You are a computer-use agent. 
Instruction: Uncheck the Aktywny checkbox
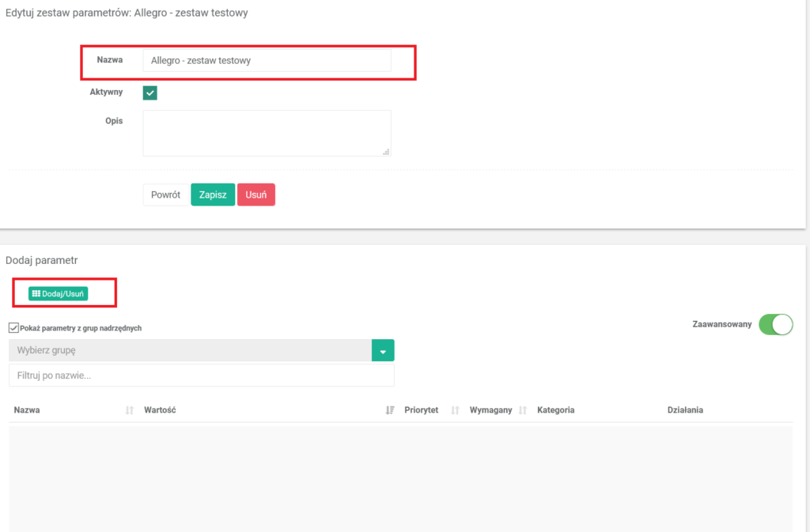[x=150, y=92]
